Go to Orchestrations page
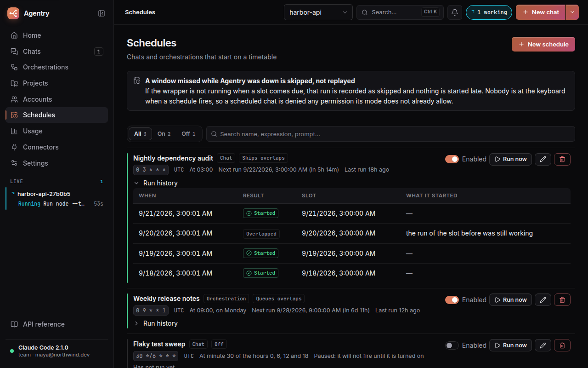Viewport: 588px width, 368px height. [57, 67]
